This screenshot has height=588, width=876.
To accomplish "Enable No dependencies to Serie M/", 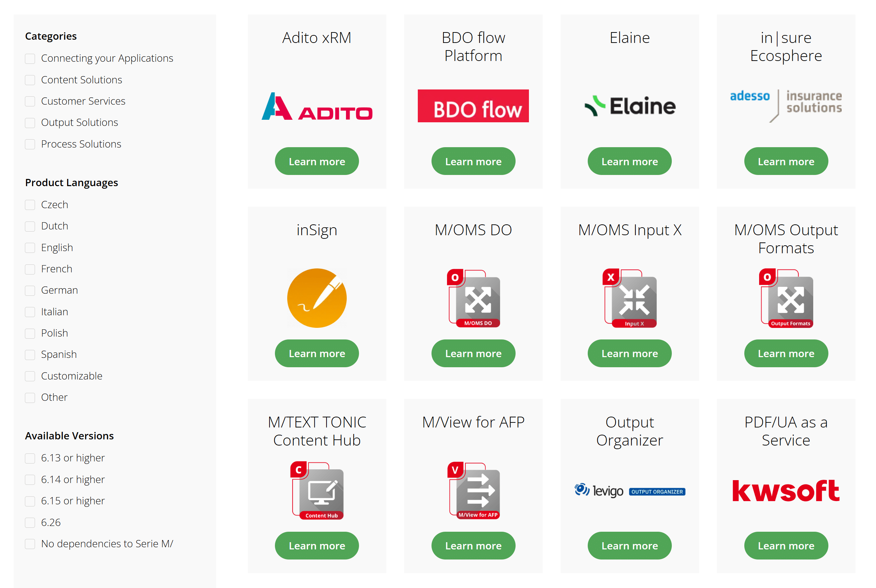I will point(30,544).
